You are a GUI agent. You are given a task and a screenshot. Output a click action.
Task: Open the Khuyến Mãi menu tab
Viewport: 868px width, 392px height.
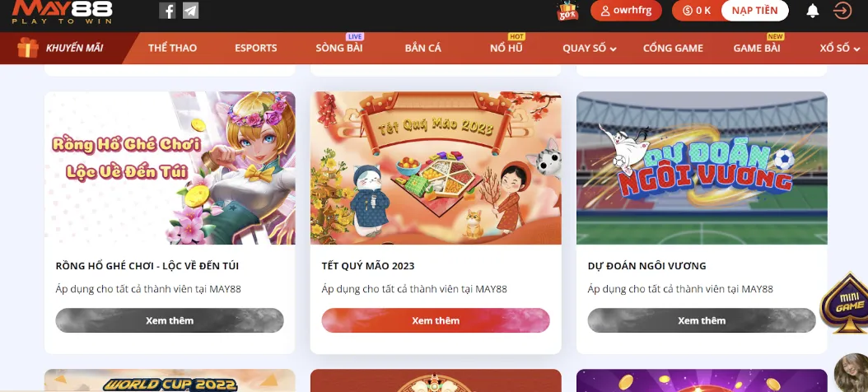[x=62, y=48]
